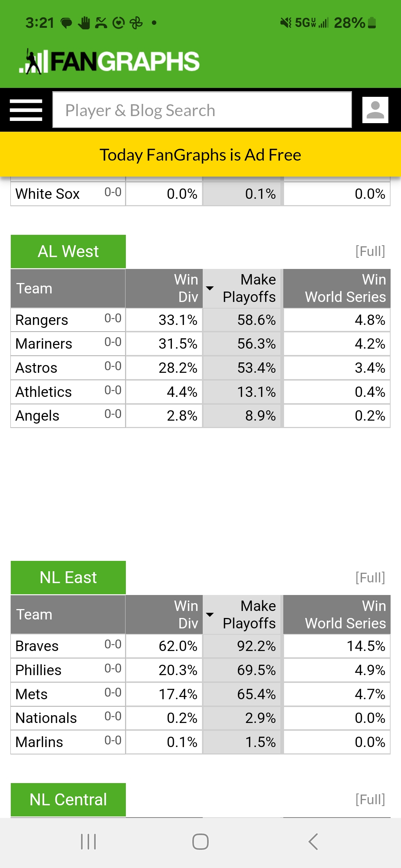
Task: Open Android recent apps button
Action: [x=88, y=842]
